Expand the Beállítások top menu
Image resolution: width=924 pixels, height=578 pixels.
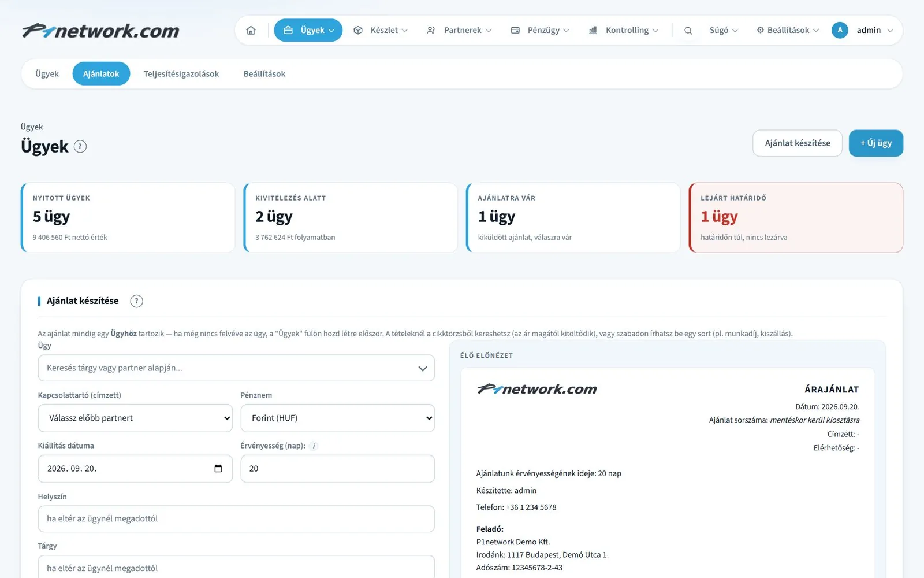click(788, 30)
